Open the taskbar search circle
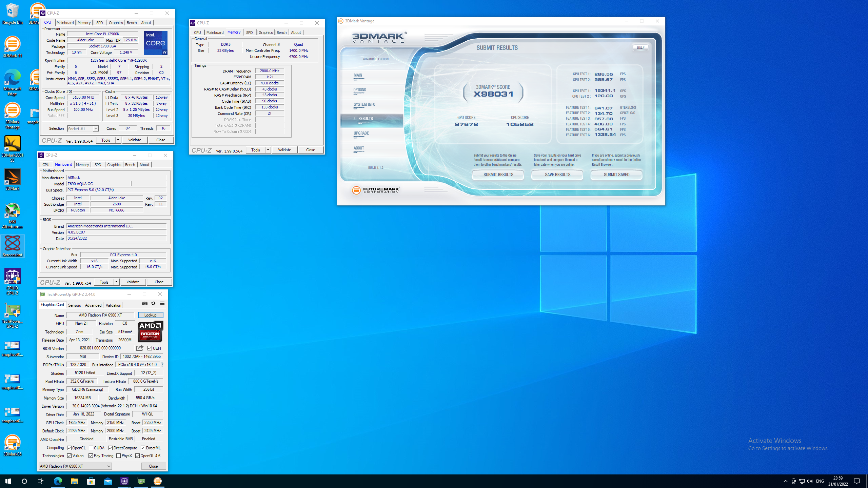868x488 pixels. [x=24, y=481]
